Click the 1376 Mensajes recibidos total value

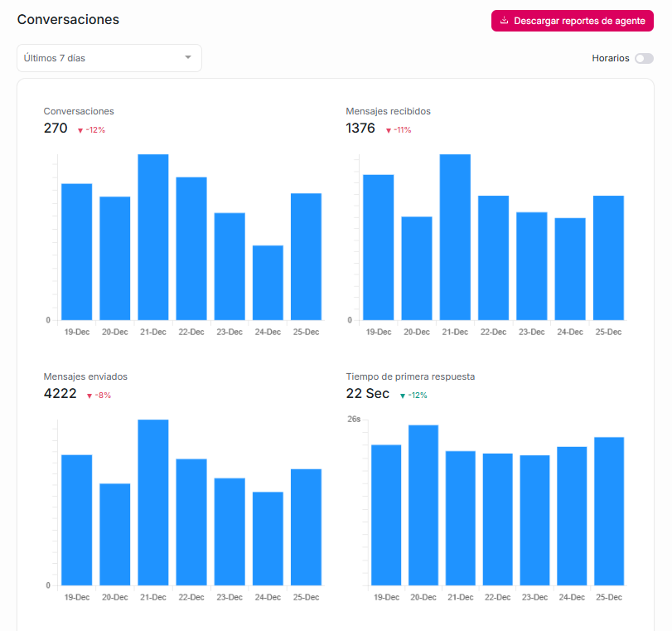360,129
